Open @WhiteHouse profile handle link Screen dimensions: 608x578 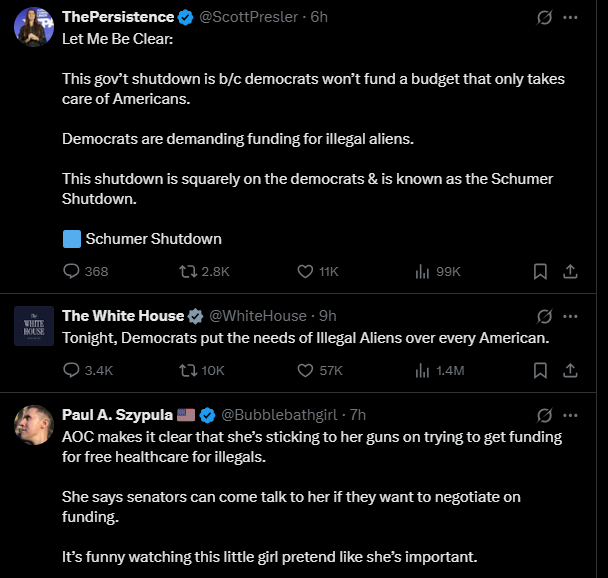pos(257,316)
